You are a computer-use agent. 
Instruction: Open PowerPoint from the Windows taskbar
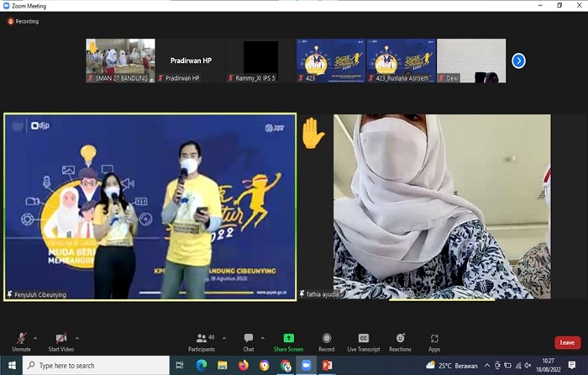pos(327,366)
